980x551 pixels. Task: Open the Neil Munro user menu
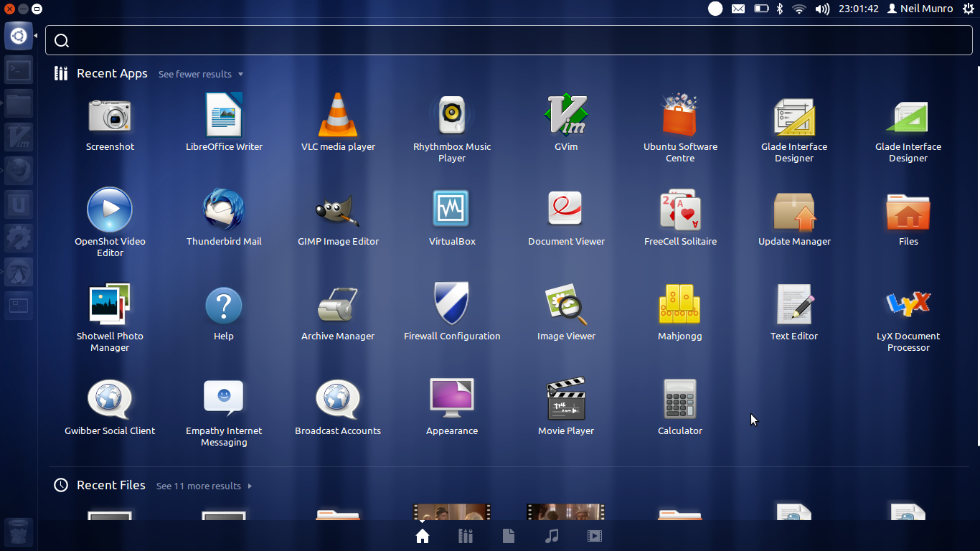point(920,9)
